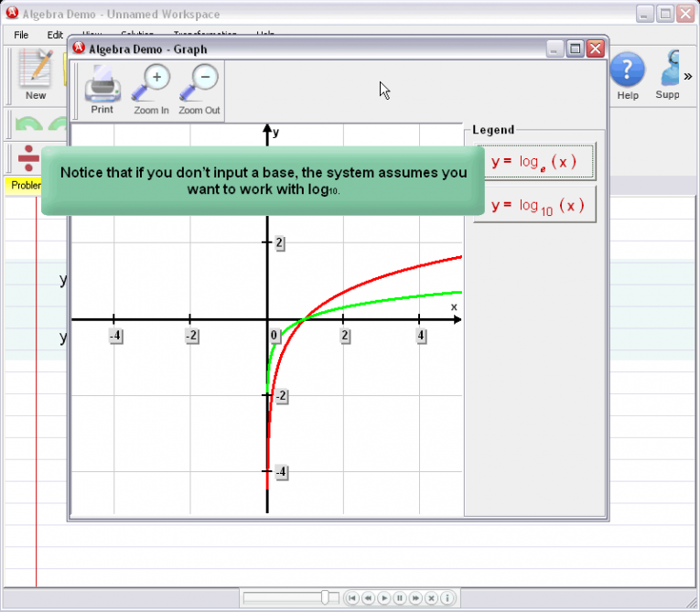Click the main window Algebra Demo app icon
The height and width of the screenshot is (612, 700).
pyautogui.click(x=12, y=13)
